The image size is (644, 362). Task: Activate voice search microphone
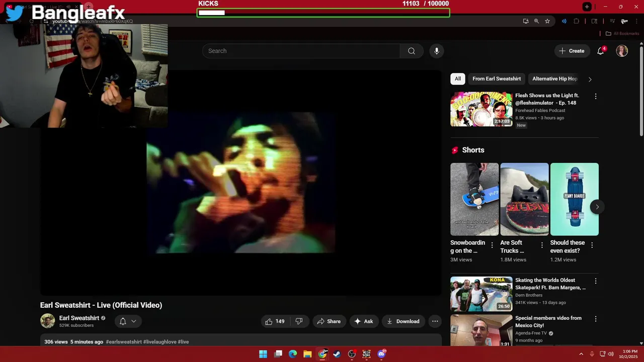click(437, 51)
